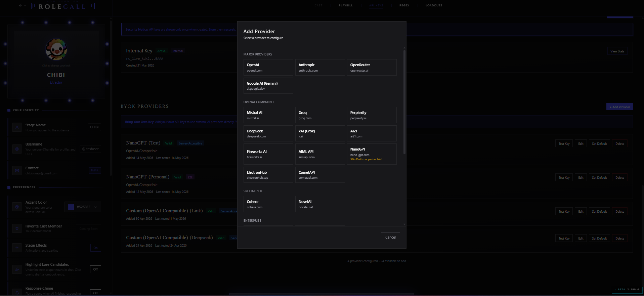
Task: Click the Stage Effects sparkle icon
Action: 17,248
